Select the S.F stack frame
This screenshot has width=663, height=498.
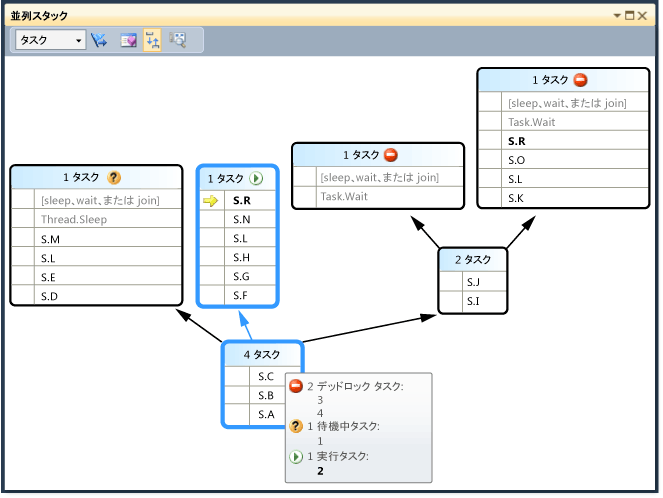(x=241, y=296)
